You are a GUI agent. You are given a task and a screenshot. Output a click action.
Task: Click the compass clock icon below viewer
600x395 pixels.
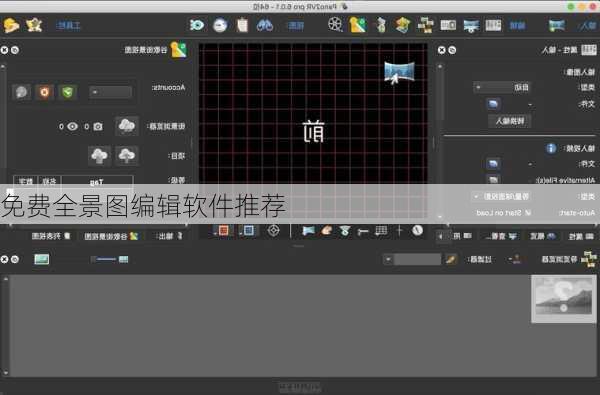[417, 230]
